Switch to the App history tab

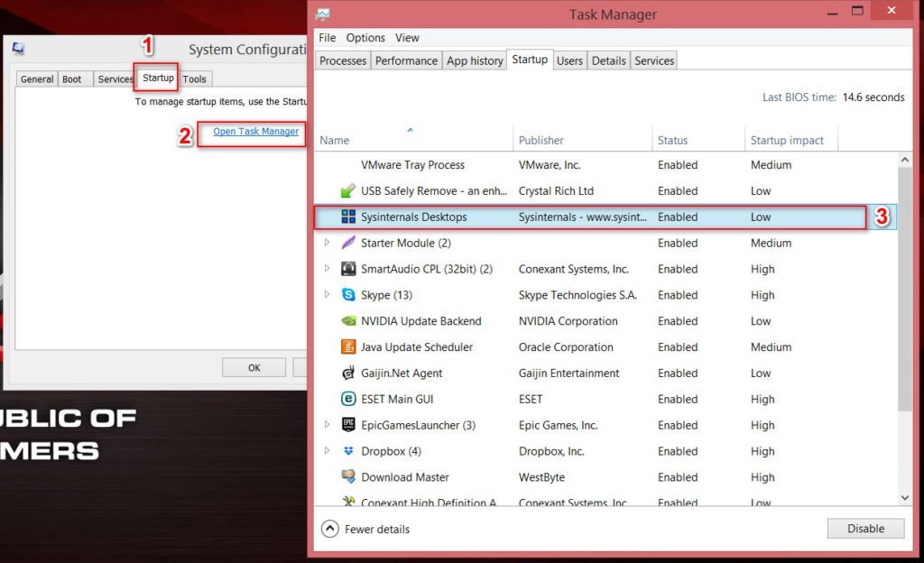point(475,60)
